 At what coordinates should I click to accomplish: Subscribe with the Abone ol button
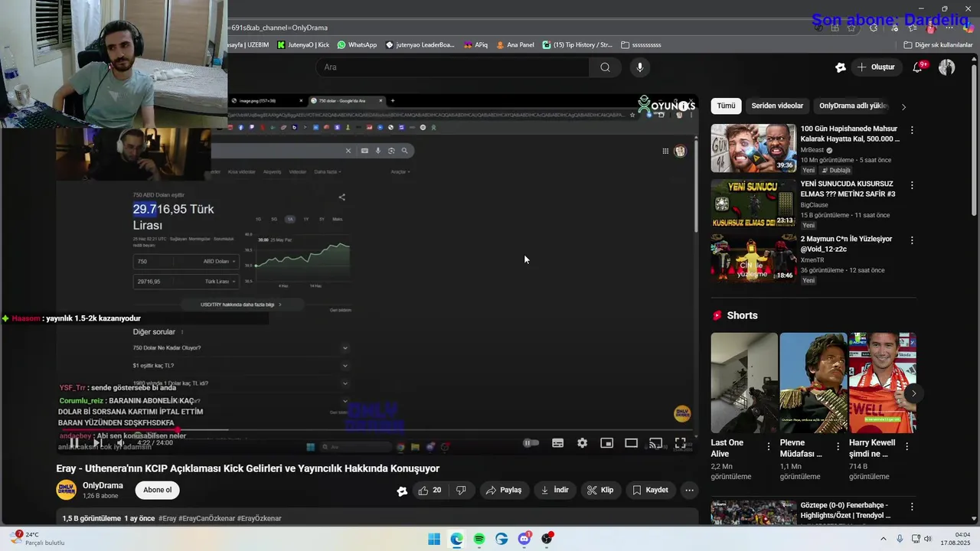158,490
